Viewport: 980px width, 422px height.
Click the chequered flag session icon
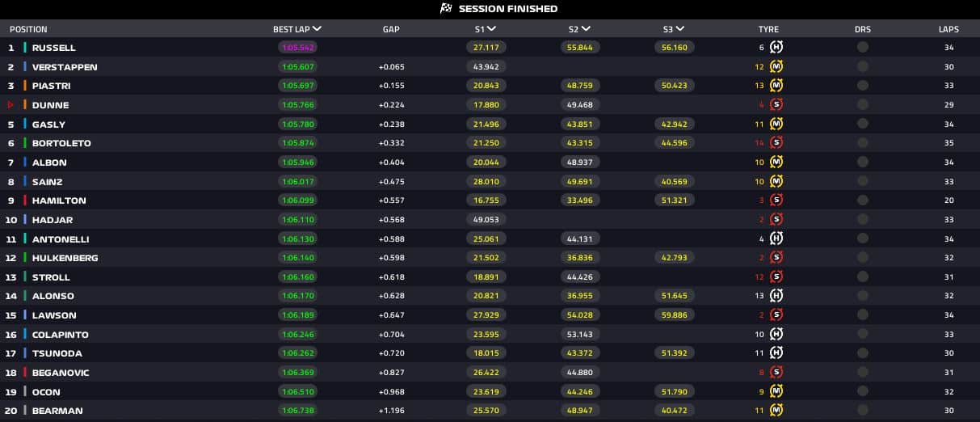coord(445,9)
